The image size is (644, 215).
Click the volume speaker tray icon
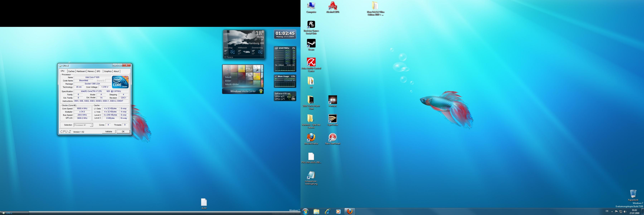(x=625, y=211)
